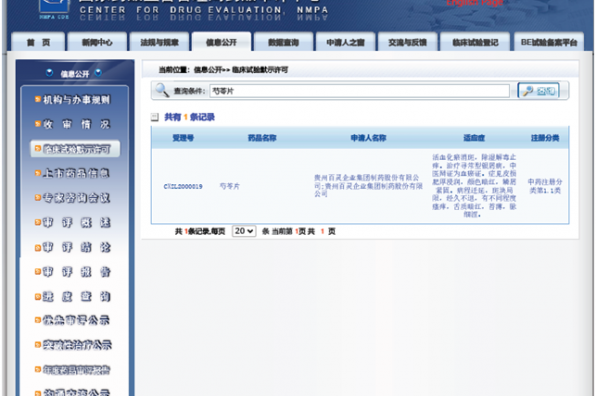Click the drug name 芍苓片 link

tap(230, 186)
